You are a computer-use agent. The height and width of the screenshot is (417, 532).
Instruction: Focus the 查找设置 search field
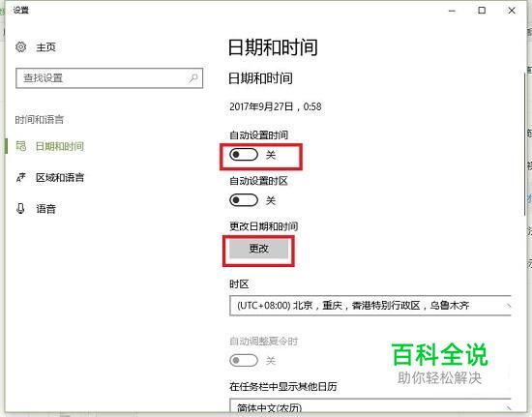click(109, 78)
